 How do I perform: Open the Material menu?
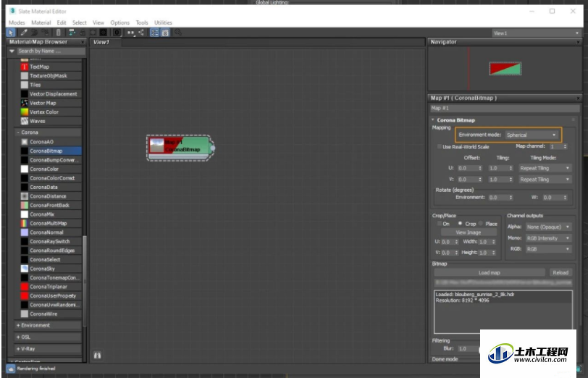(x=41, y=22)
